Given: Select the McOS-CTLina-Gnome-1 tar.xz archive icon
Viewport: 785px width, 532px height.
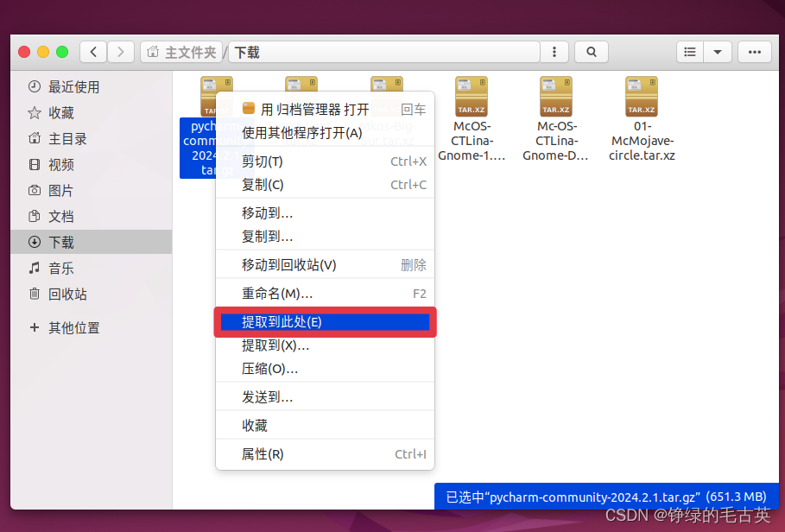Looking at the screenshot, I should 472,96.
